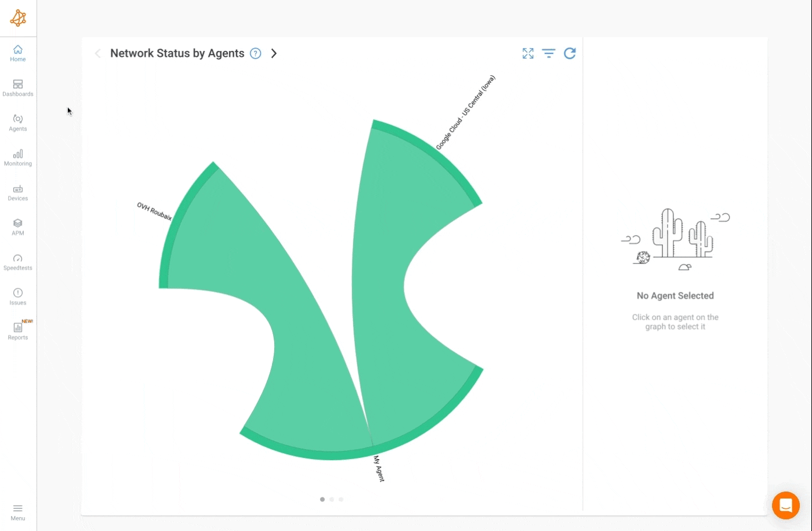Open the Agents page
This screenshot has height=531, width=812.
[x=18, y=123]
